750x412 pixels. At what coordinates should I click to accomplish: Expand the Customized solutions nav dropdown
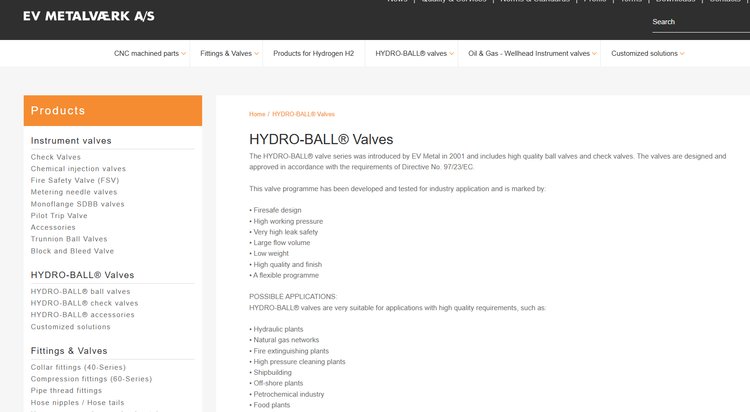(x=647, y=53)
